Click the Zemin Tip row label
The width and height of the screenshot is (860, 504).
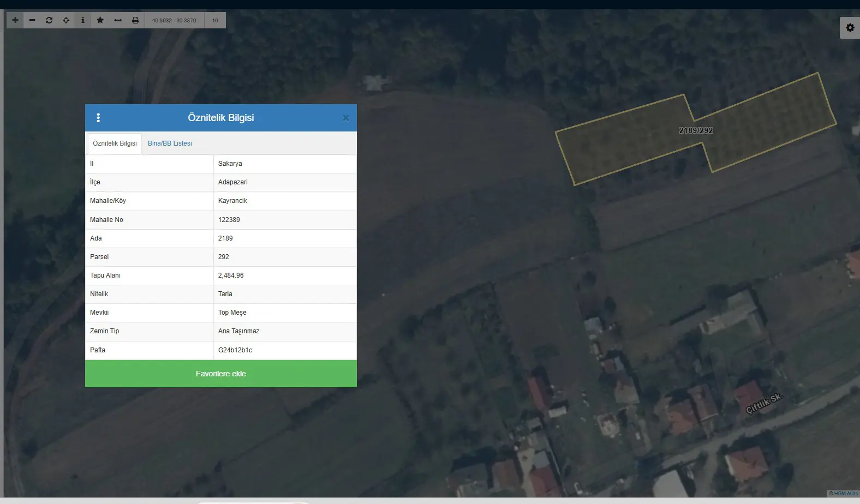click(x=104, y=331)
